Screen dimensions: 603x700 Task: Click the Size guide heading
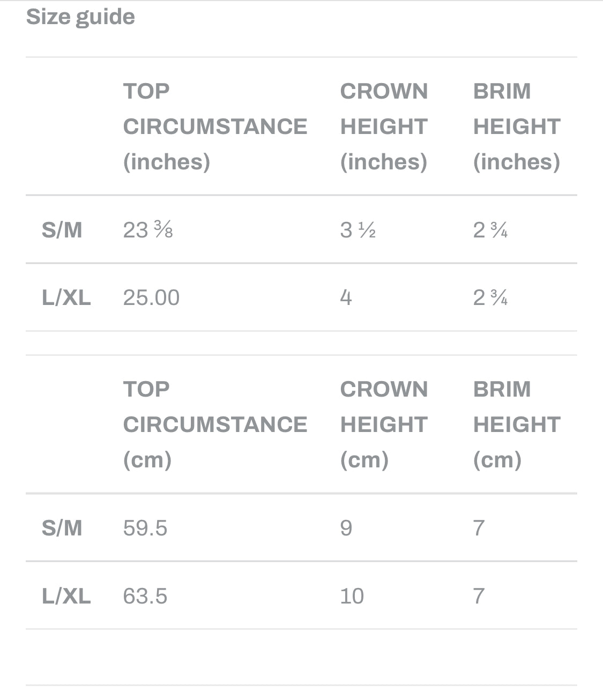tap(80, 17)
